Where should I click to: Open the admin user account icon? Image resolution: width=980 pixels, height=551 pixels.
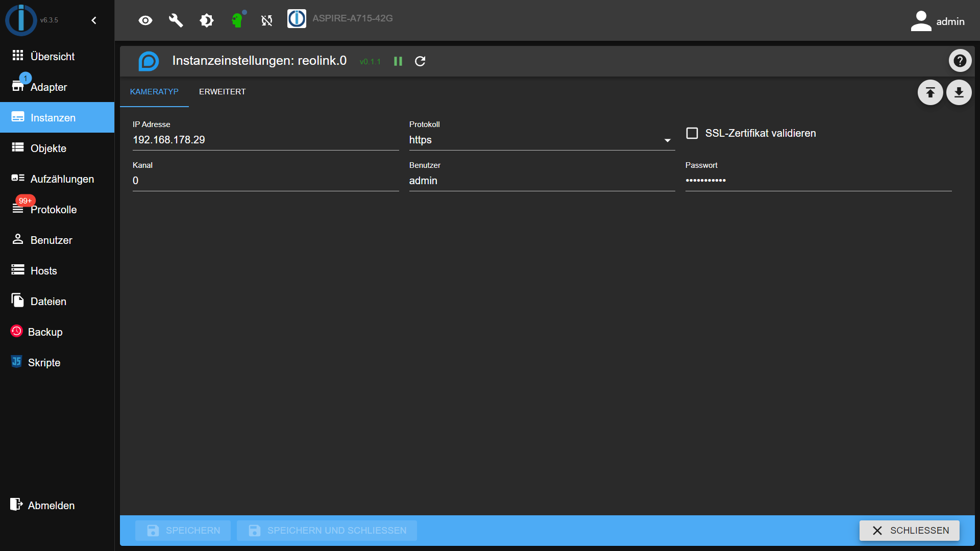tap(921, 21)
